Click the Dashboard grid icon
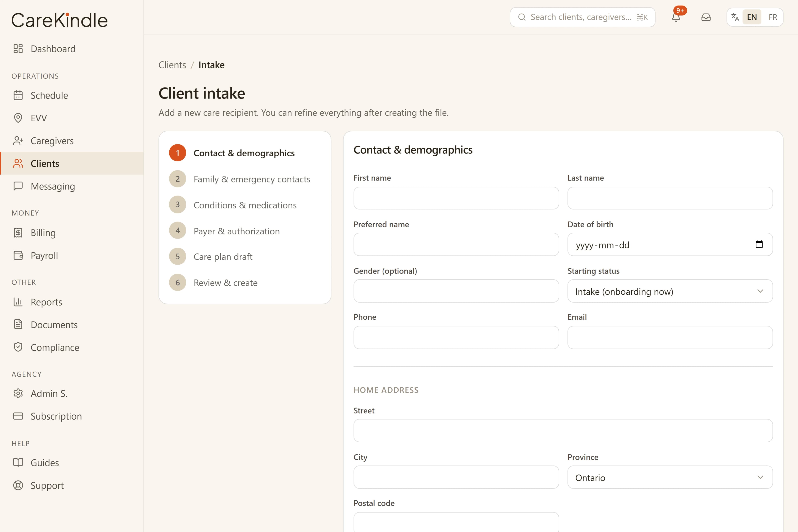The height and width of the screenshot is (532, 798). click(18, 49)
